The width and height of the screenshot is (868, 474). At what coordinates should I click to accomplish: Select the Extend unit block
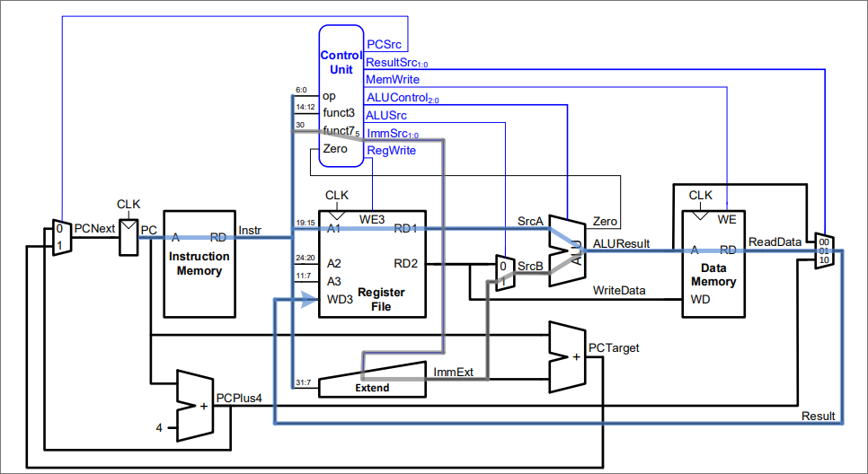tap(372, 380)
